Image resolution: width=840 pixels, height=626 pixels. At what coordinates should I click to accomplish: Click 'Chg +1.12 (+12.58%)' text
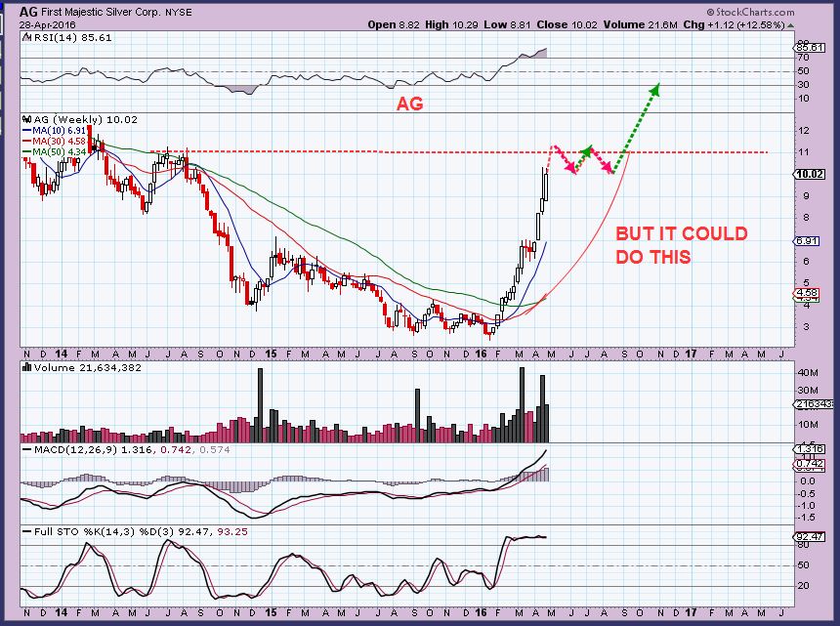[734, 24]
